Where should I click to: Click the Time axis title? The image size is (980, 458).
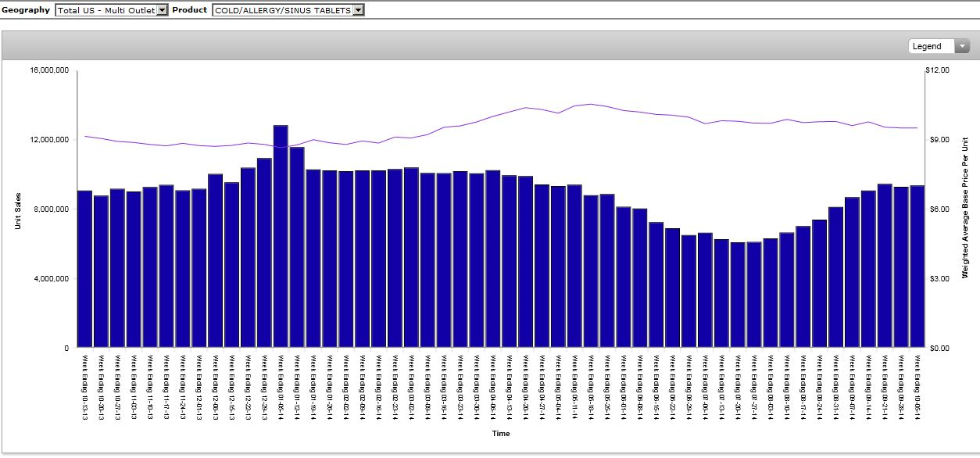(x=501, y=433)
